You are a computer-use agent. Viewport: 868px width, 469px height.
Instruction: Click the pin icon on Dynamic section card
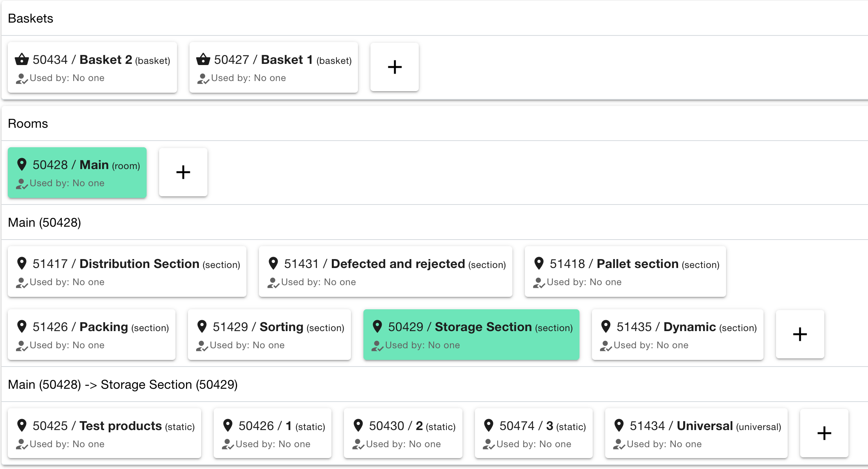[606, 326]
